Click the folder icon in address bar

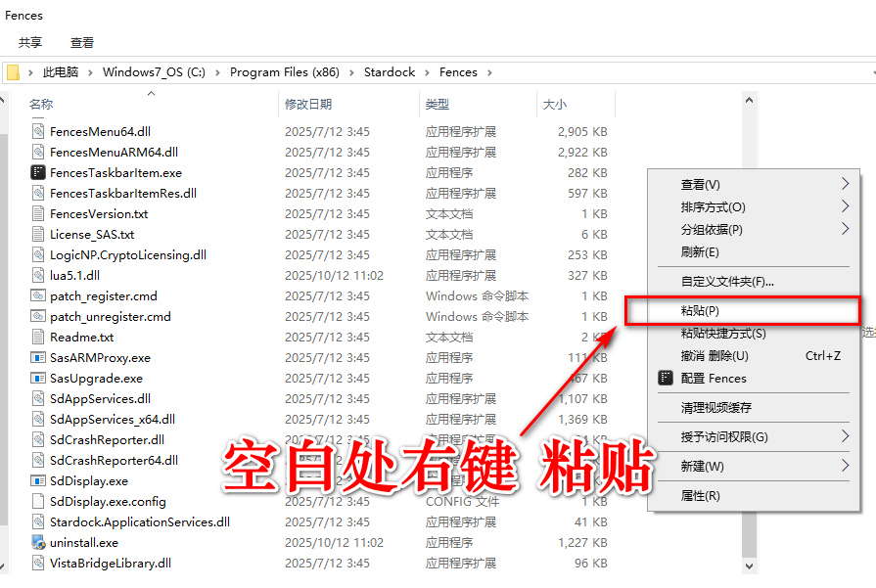pos(13,72)
